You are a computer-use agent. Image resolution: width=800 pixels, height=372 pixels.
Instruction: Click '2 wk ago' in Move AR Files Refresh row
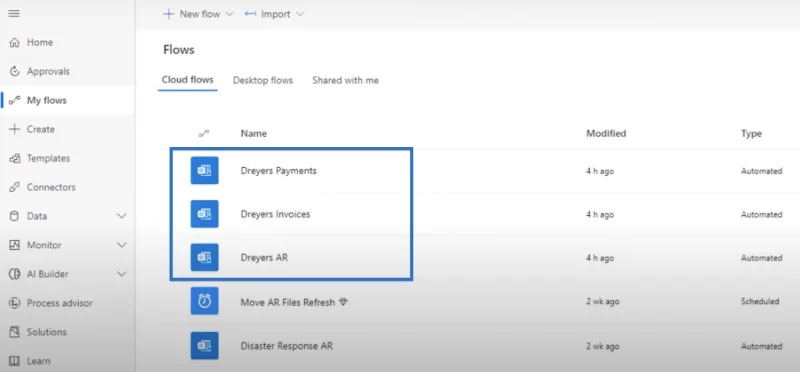click(x=603, y=302)
